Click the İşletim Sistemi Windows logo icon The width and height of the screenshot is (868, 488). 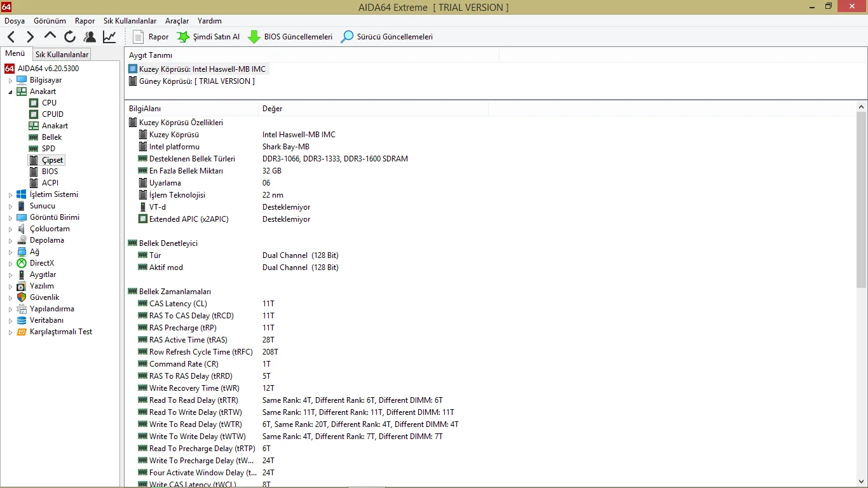pyautogui.click(x=22, y=194)
